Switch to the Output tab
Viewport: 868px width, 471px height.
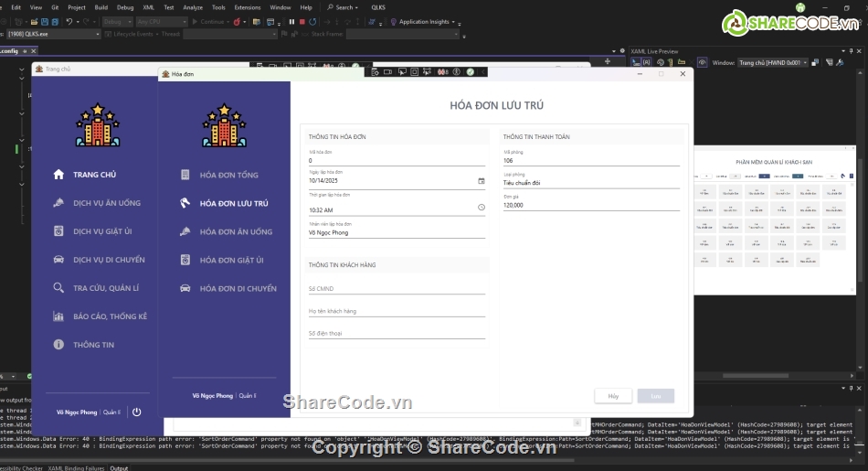point(119,467)
